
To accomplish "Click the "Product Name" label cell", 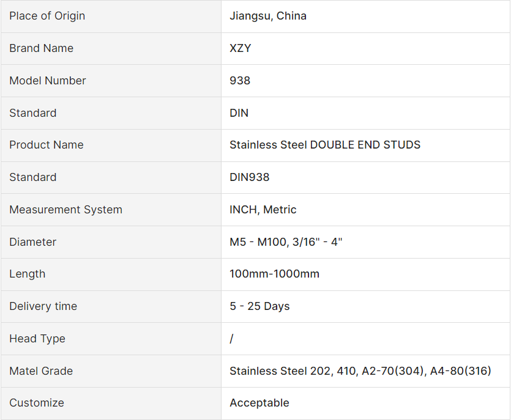I will click(x=46, y=145).
